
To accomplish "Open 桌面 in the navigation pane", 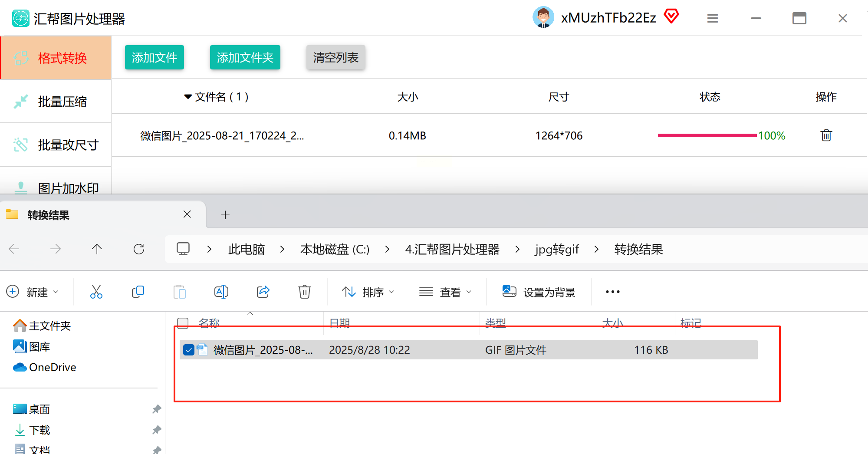I will point(32,409).
